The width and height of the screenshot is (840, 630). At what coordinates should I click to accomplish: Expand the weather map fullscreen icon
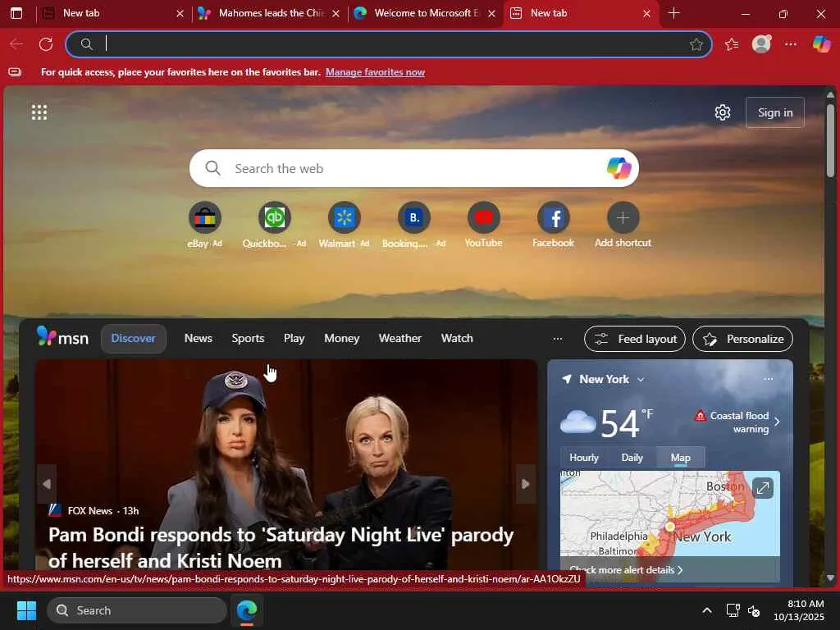tap(762, 488)
